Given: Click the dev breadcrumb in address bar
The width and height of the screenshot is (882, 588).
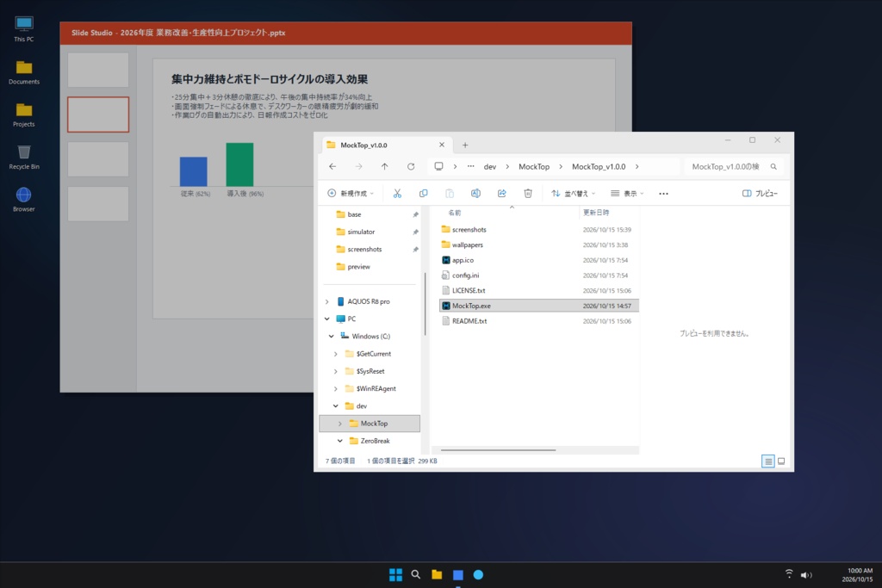Looking at the screenshot, I should pyautogui.click(x=490, y=167).
